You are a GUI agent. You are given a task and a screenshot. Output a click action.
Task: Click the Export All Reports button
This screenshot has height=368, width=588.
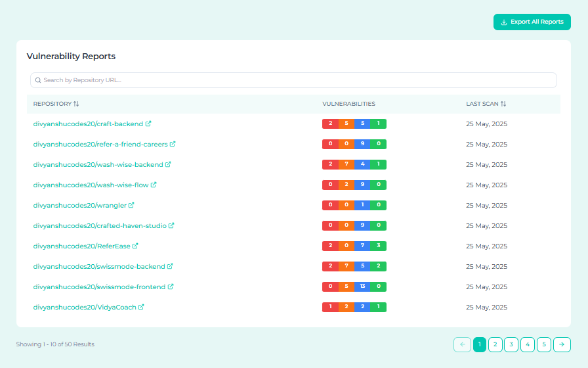tap(532, 22)
